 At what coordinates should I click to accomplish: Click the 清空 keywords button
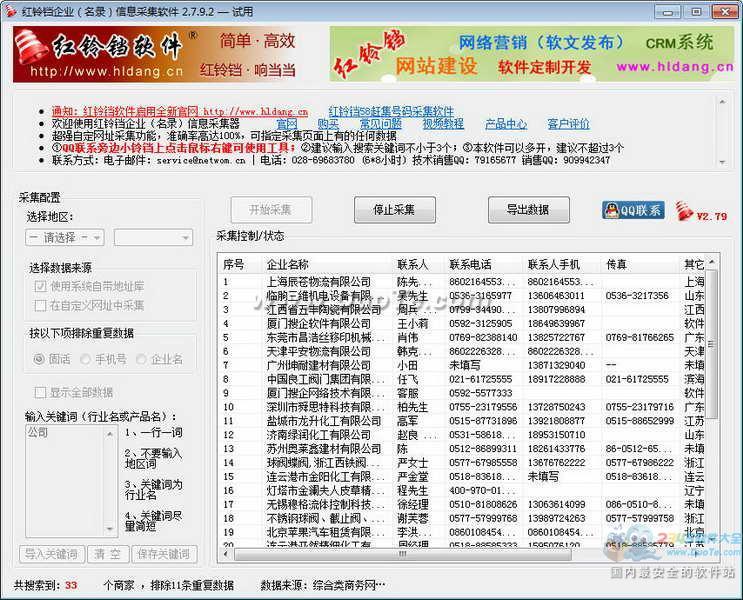(108, 554)
